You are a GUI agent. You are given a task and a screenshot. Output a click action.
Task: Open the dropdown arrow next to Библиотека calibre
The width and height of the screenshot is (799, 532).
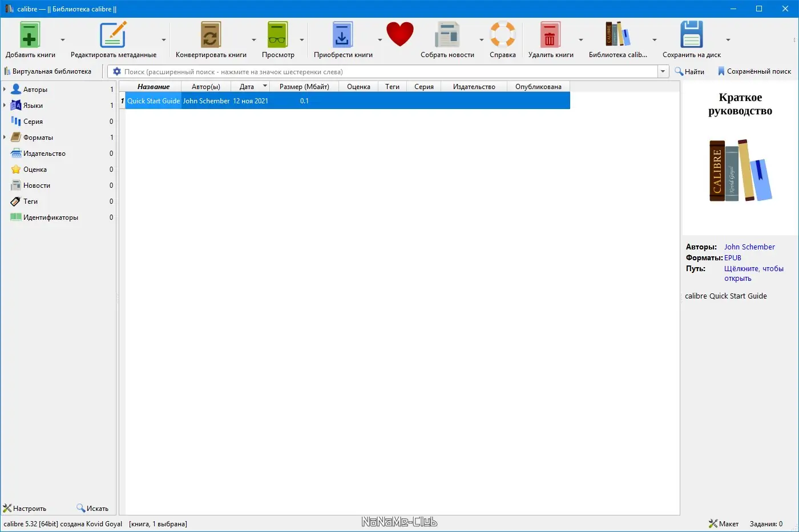tap(655, 40)
